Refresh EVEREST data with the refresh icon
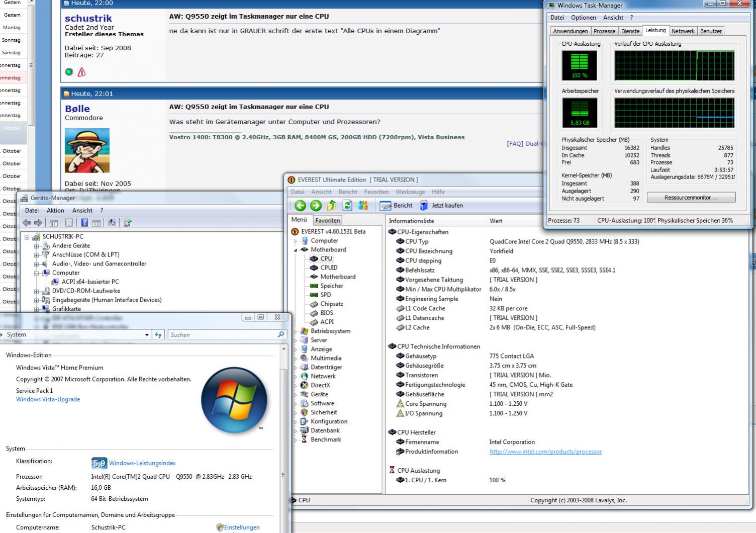756x533 pixels. click(x=347, y=205)
